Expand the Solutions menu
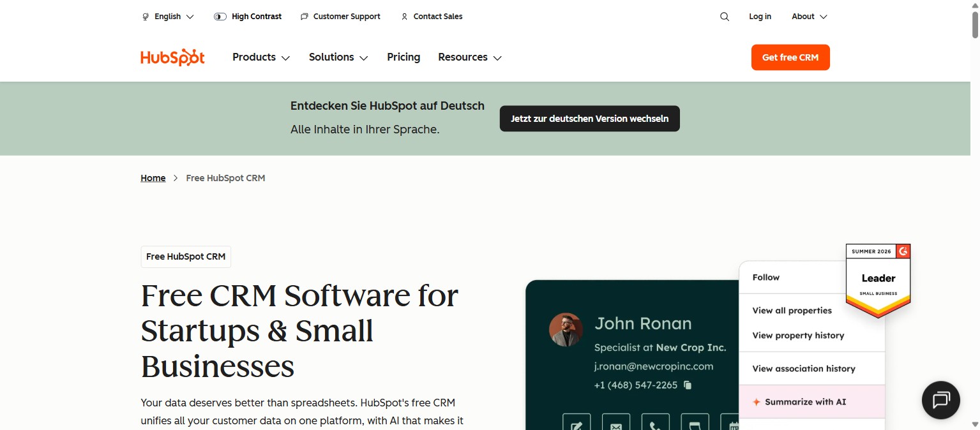Screen dimensions: 980x430 338,57
